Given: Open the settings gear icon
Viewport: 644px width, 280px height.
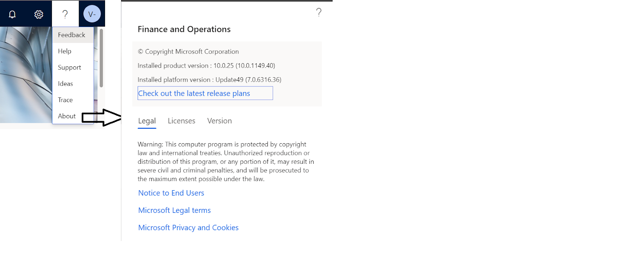Looking at the screenshot, I should pyautogui.click(x=39, y=14).
